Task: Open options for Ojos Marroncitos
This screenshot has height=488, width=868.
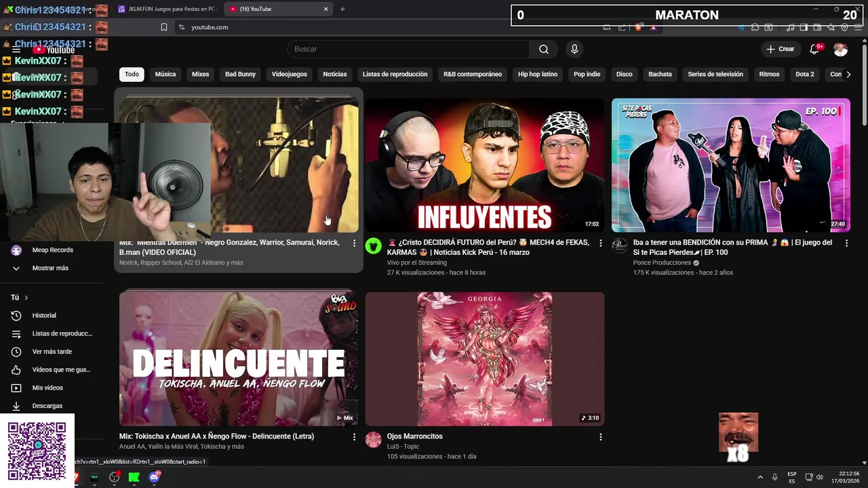Action: (x=600, y=437)
